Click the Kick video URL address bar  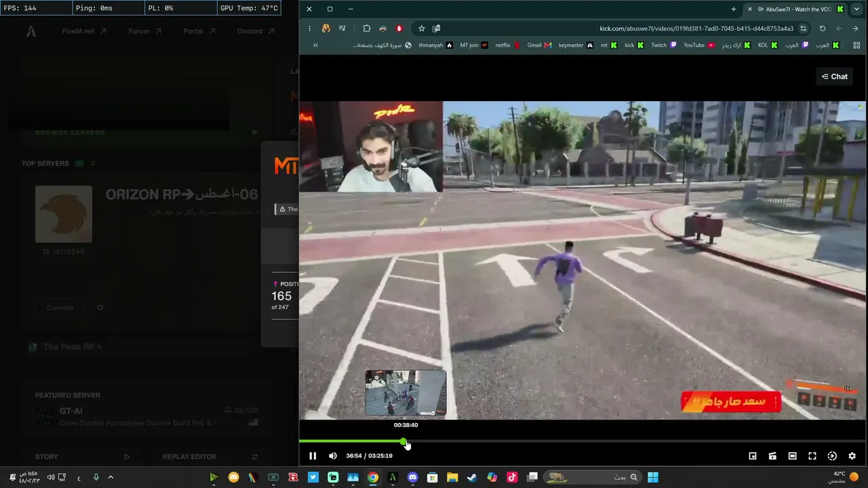[x=696, y=28]
